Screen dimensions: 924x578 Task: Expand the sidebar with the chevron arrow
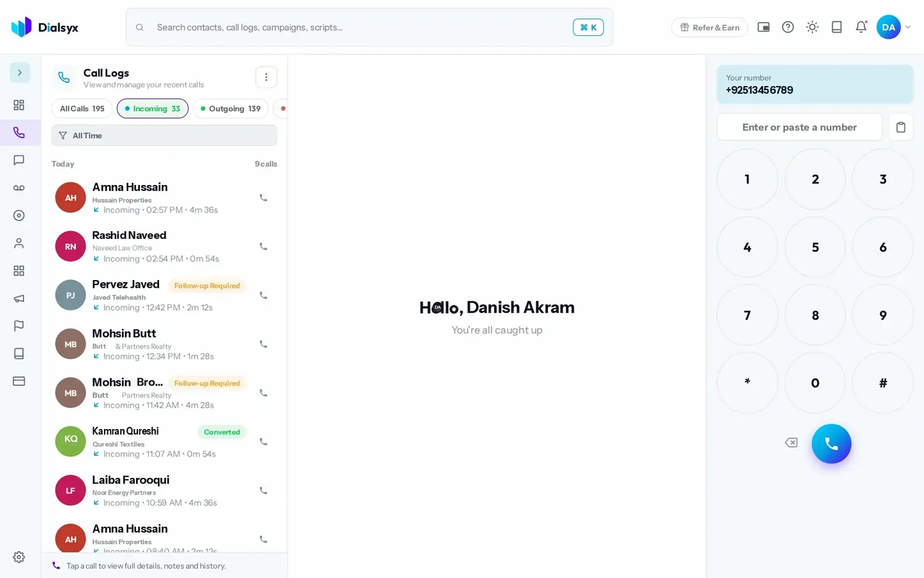pyautogui.click(x=20, y=73)
